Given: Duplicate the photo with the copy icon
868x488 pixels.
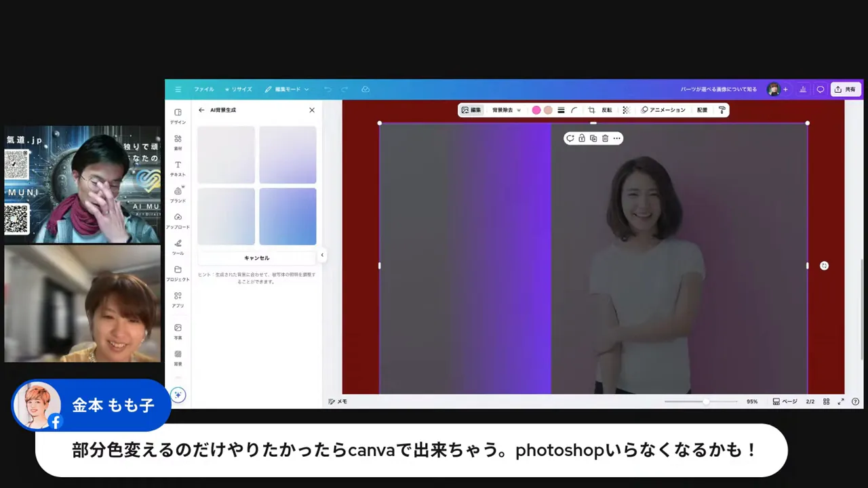Looking at the screenshot, I should [593, 138].
